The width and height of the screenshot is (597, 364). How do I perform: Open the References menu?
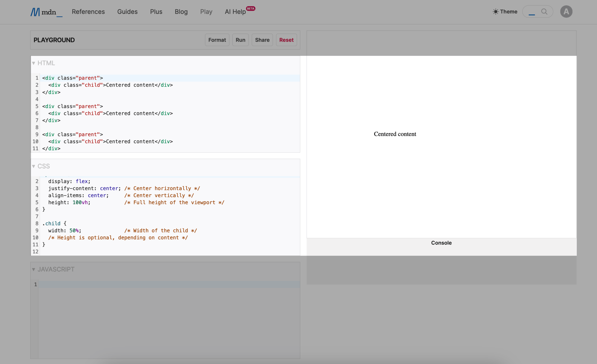click(x=88, y=12)
